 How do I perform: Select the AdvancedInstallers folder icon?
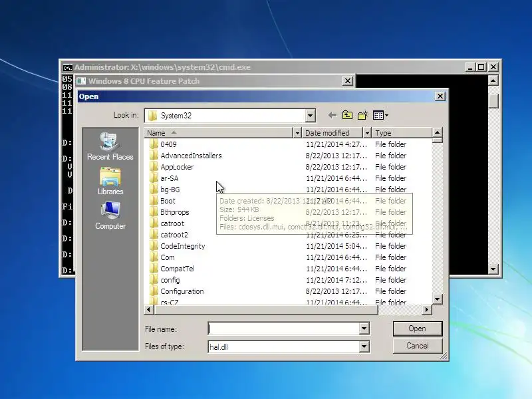point(154,156)
